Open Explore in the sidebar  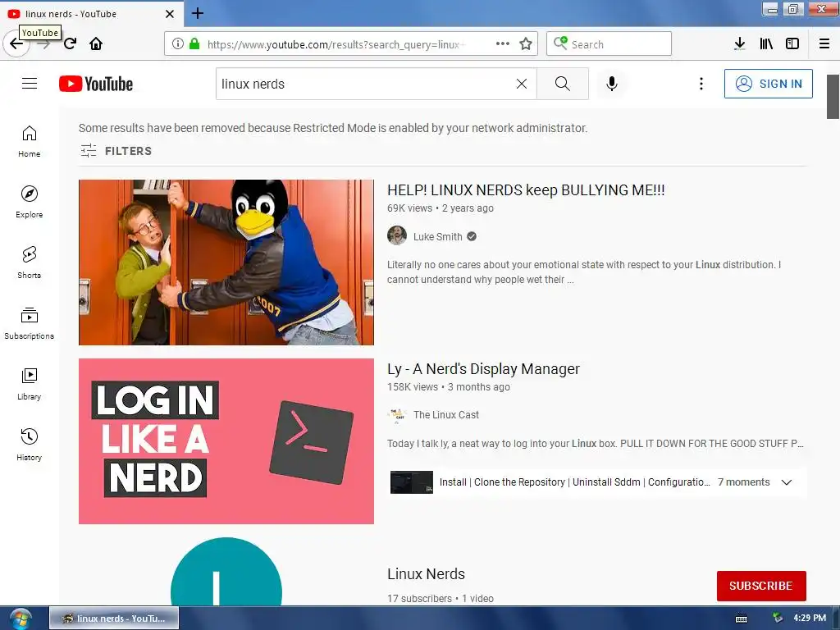point(29,202)
